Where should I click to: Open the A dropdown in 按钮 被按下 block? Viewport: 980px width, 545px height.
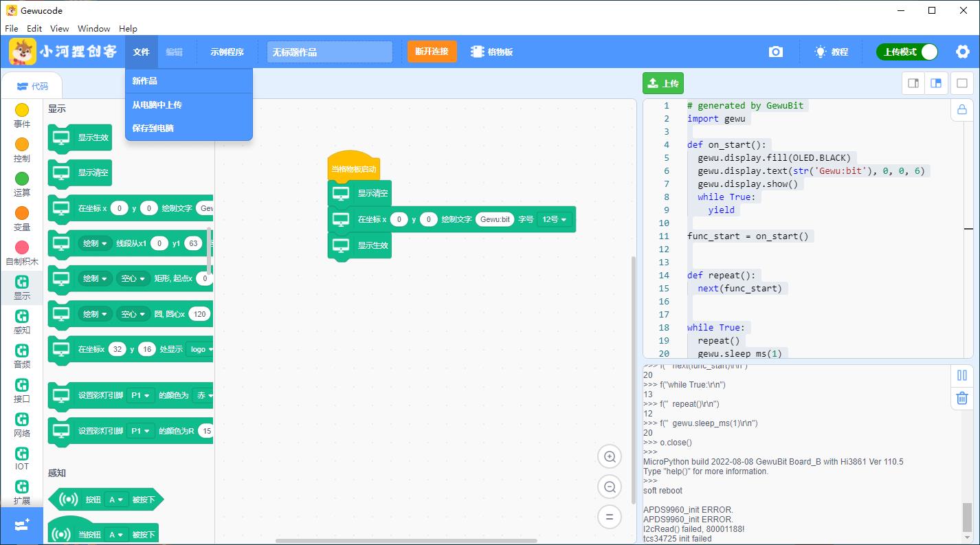click(x=116, y=500)
